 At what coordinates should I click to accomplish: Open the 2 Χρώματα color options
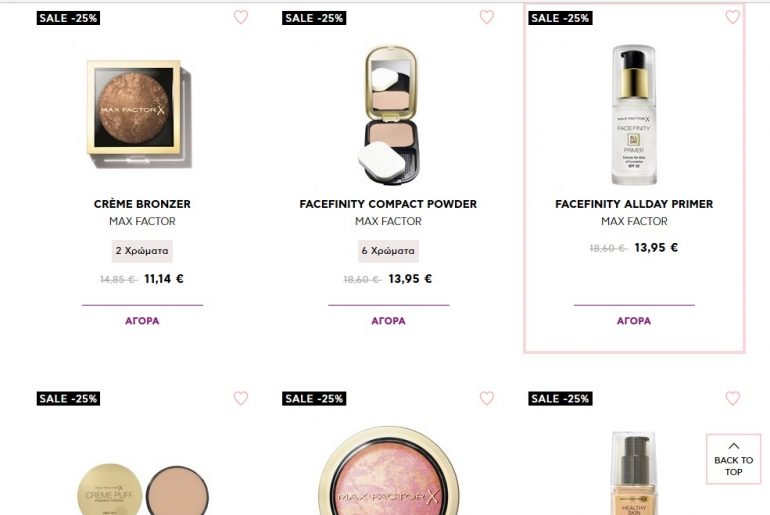[x=142, y=251]
